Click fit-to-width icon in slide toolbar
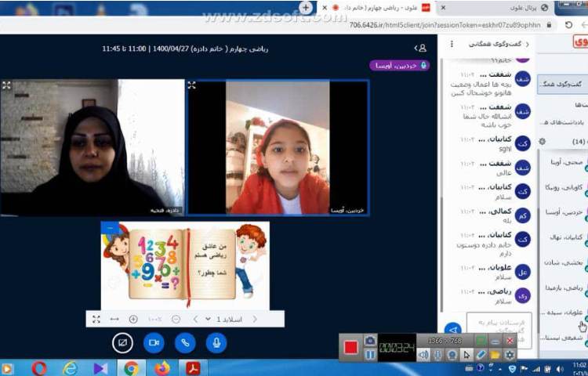Image resolution: width=588 pixels, height=376 pixels. pyautogui.click(x=114, y=319)
